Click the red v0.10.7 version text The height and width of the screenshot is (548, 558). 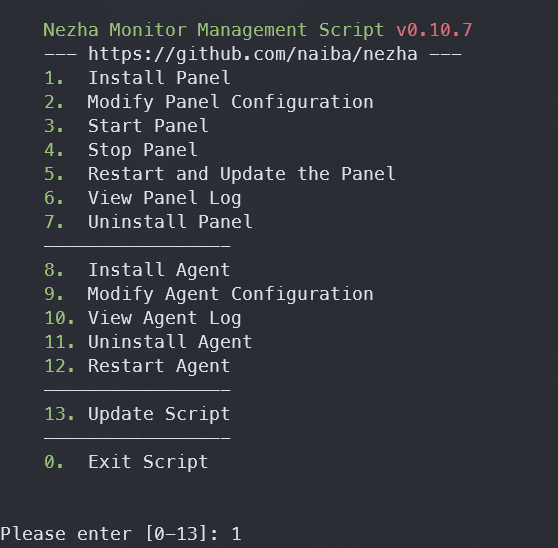click(434, 30)
